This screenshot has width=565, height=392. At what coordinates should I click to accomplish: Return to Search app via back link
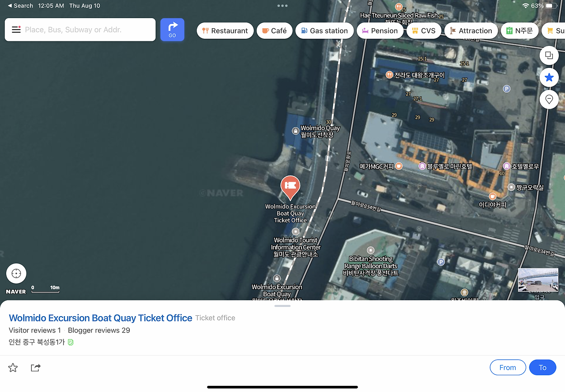click(x=20, y=6)
